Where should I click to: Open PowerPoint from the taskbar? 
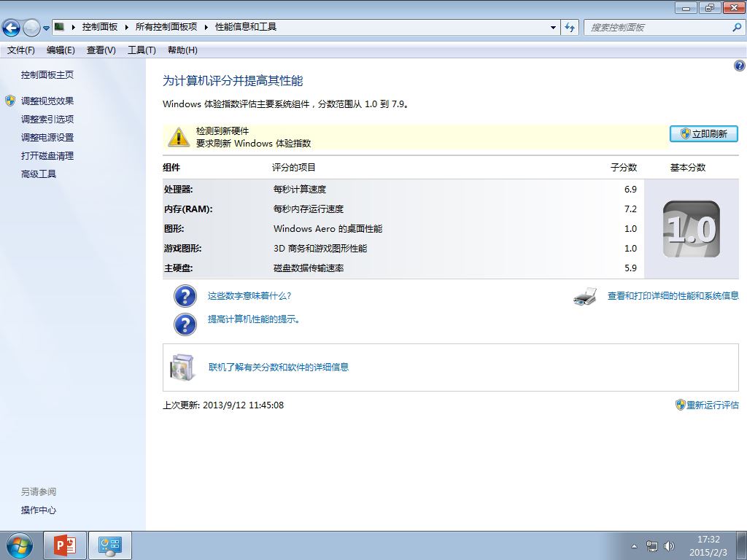point(65,545)
